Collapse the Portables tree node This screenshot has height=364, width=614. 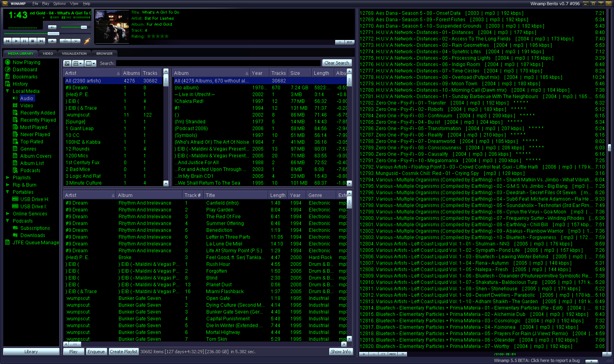pyautogui.click(x=7, y=192)
